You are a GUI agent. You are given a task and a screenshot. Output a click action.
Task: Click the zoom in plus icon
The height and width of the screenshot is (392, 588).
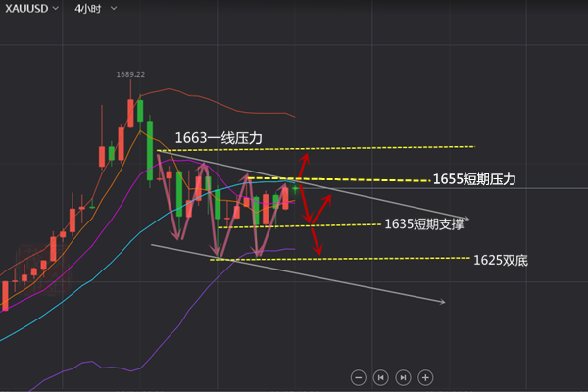coord(425,376)
